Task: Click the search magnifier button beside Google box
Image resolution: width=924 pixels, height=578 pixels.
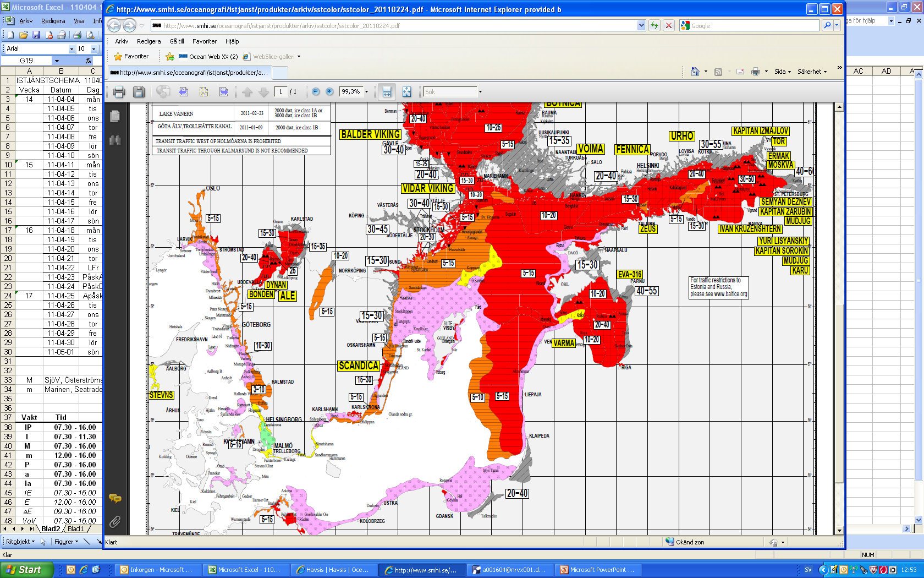Action: [827, 25]
